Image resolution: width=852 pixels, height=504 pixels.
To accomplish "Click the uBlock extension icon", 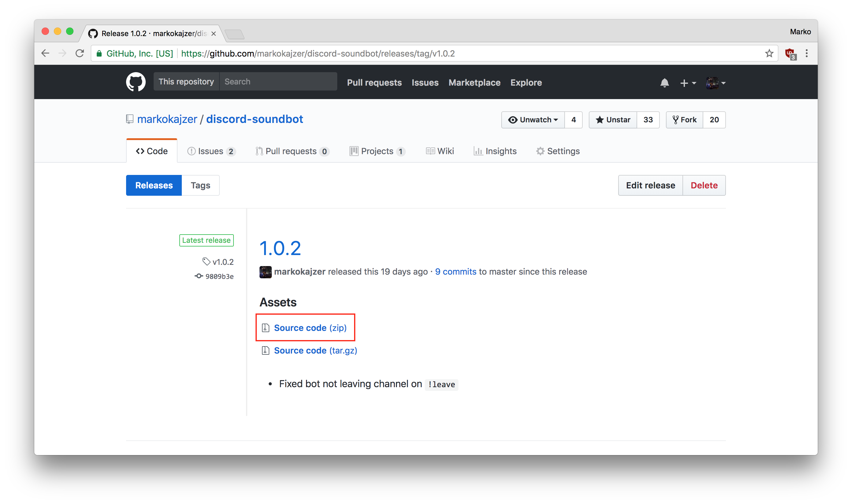I will tap(790, 54).
